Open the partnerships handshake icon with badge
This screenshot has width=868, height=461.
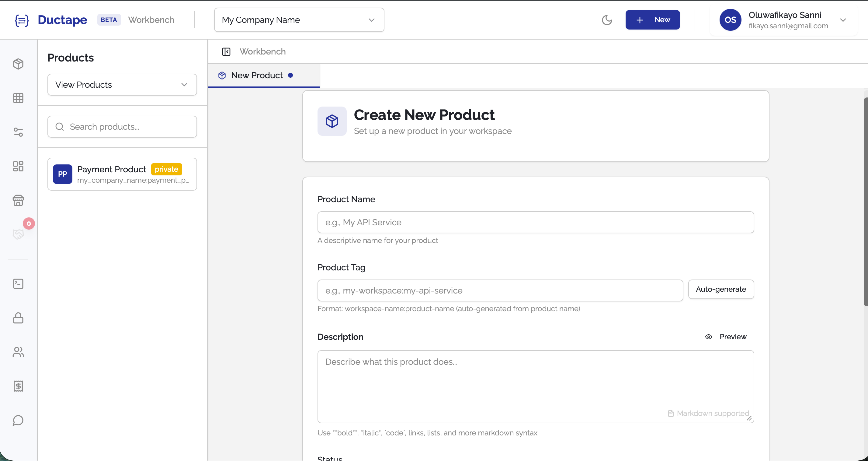tap(18, 234)
